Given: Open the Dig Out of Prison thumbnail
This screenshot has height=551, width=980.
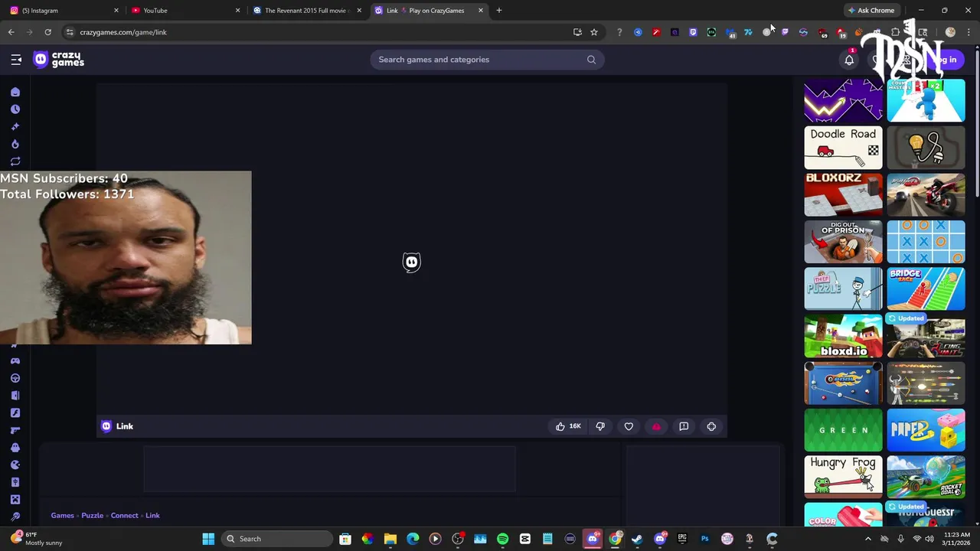Looking at the screenshot, I should point(843,242).
